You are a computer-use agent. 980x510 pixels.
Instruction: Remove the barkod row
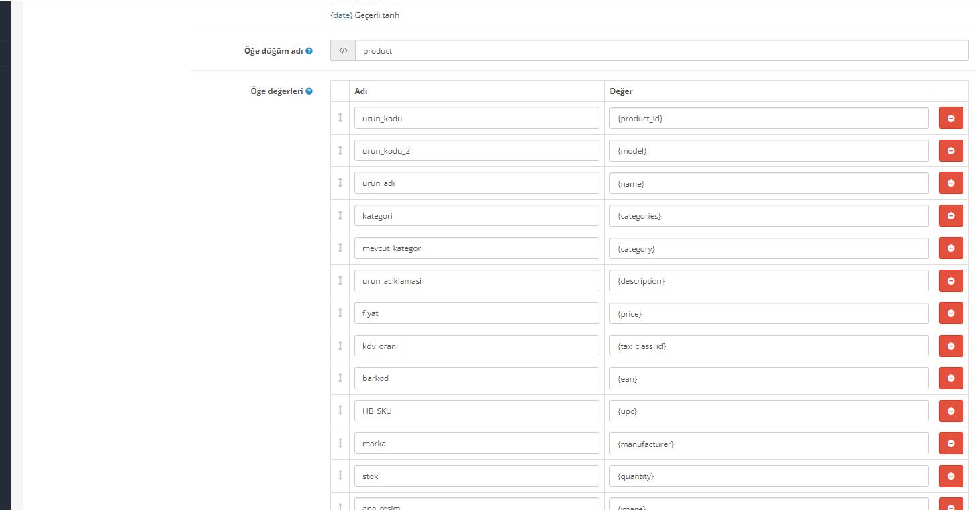coord(950,378)
